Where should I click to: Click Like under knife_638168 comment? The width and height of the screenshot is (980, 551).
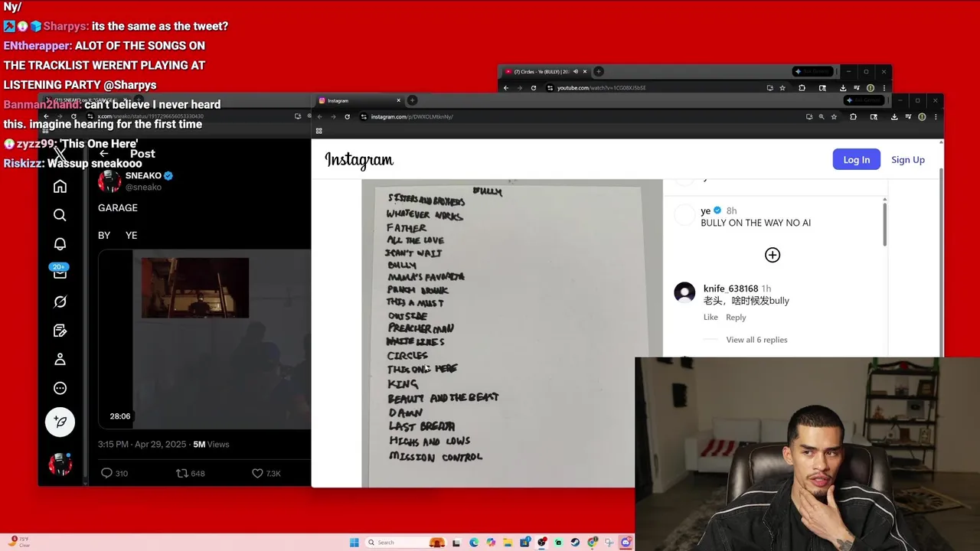click(x=710, y=317)
